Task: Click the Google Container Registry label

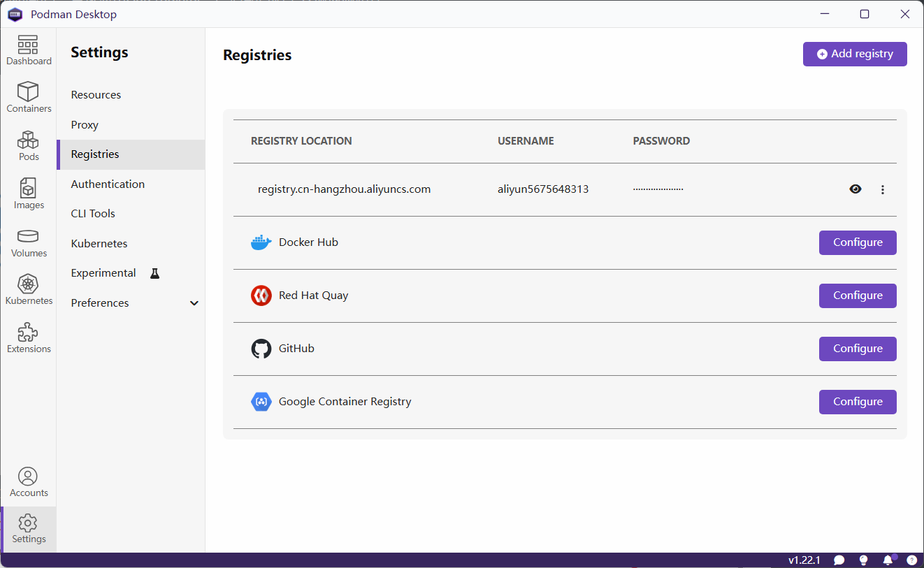Action: 345,402
